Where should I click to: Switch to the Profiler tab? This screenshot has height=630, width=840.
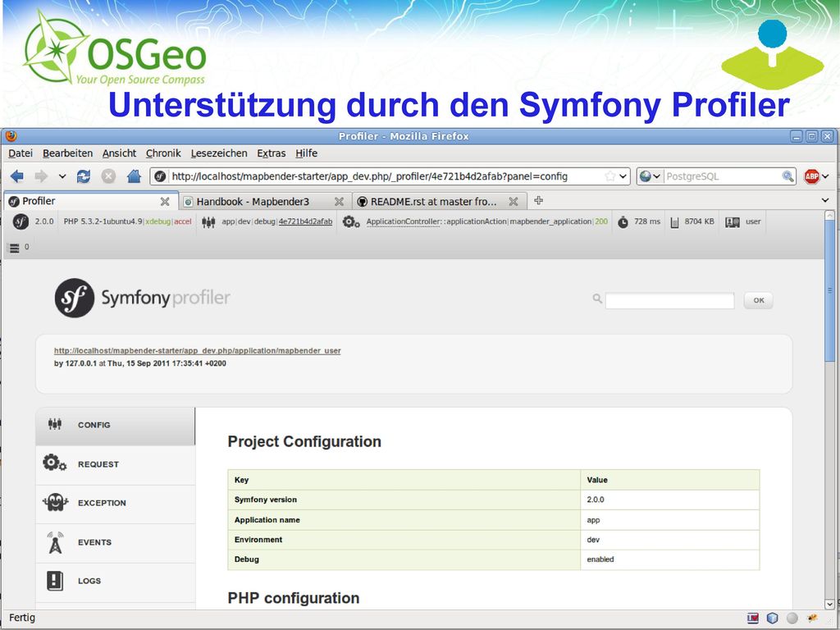(90, 202)
